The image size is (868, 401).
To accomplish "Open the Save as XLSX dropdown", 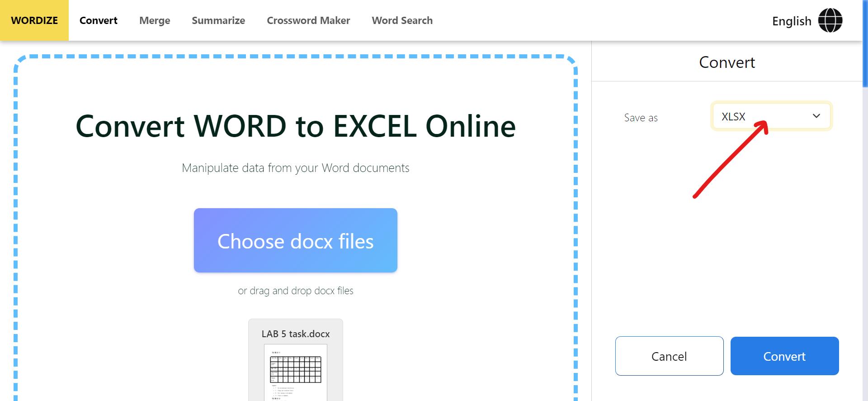I will (x=771, y=116).
